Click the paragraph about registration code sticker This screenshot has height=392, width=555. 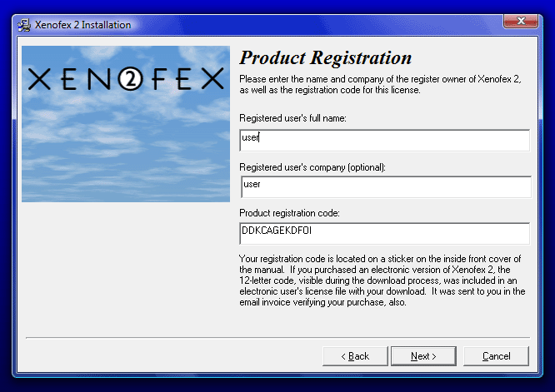click(x=382, y=280)
